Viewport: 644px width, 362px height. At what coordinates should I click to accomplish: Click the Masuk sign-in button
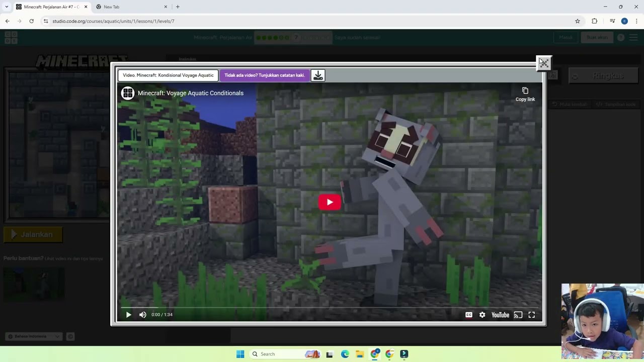pos(566,37)
